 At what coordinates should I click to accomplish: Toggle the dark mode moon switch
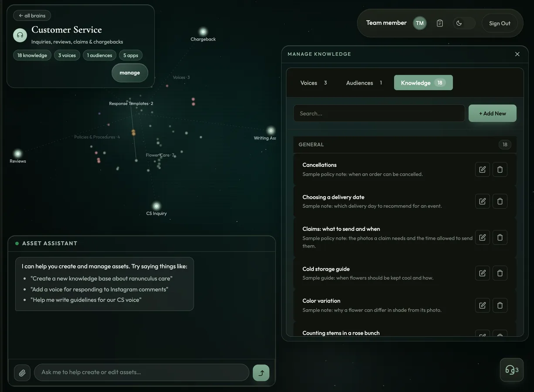click(x=464, y=23)
